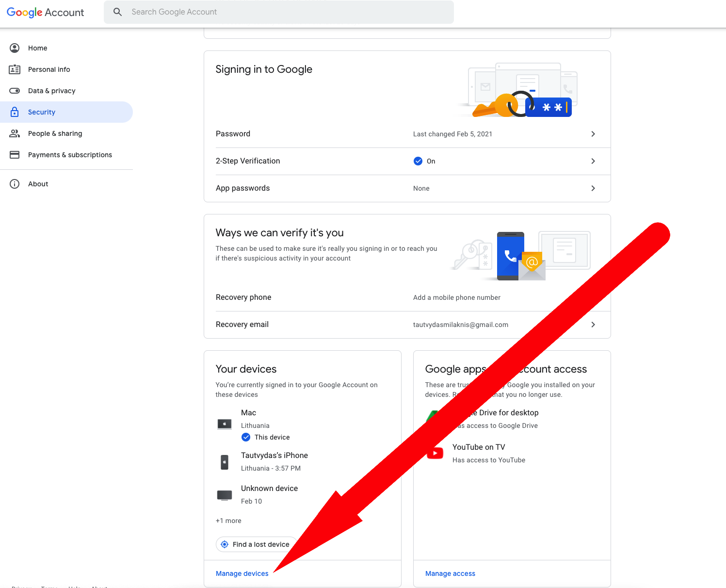Click recovery email address tautvydasmilaknis@gmail.com
The width and height of the screenshot is (726, 588).
tap(461, 325)
